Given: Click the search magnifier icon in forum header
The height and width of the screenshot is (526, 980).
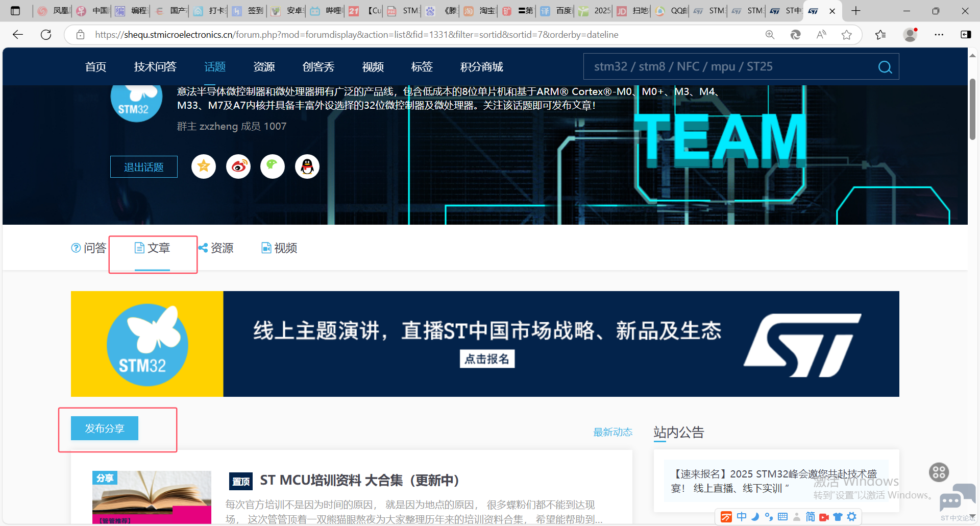Looking at the screenshot, I should coord(885,67).
